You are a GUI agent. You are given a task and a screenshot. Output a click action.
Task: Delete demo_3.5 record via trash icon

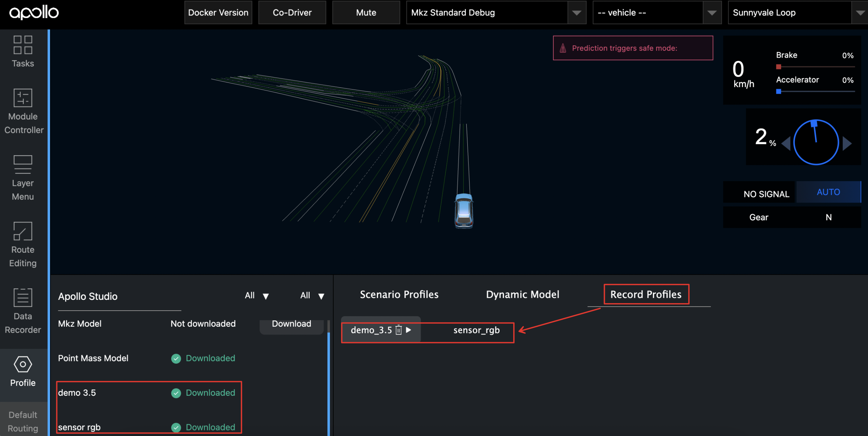398,330
